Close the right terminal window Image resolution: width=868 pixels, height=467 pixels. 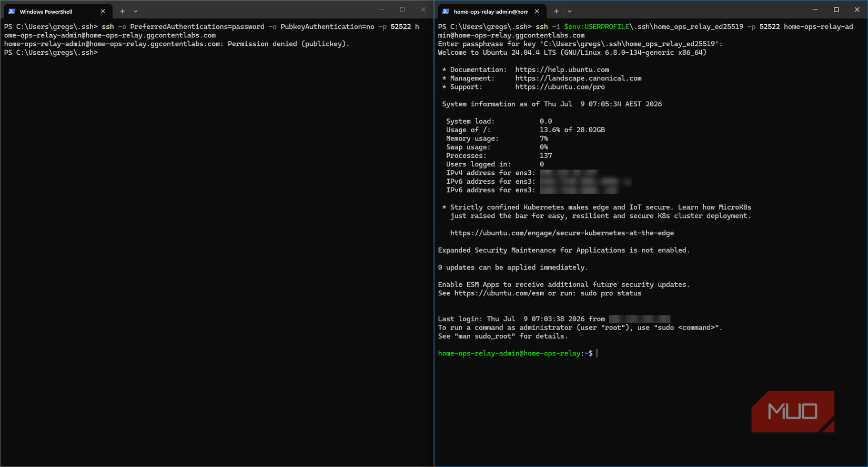pos(857,9)
